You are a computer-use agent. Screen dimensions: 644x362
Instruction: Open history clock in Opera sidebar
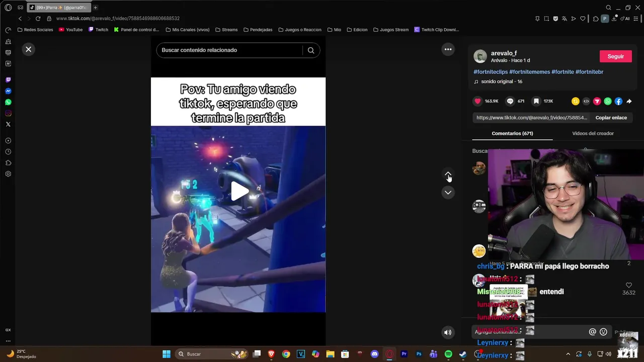[x=8, y=152]
